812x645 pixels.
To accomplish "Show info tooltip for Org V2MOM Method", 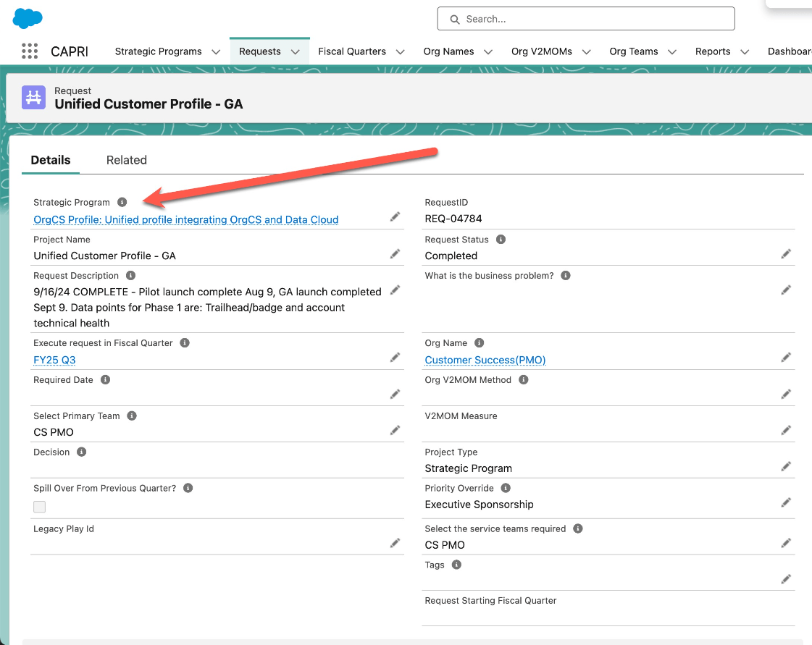I will pos(524,379).
